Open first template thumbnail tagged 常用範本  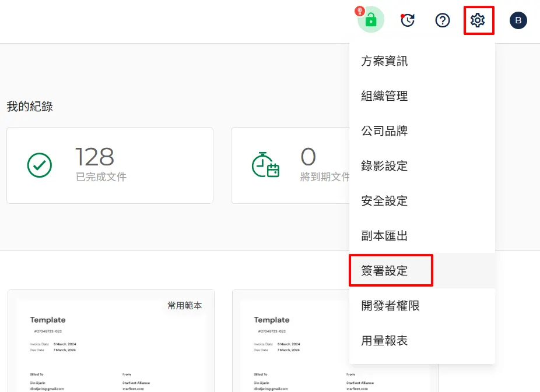[111, 344]
